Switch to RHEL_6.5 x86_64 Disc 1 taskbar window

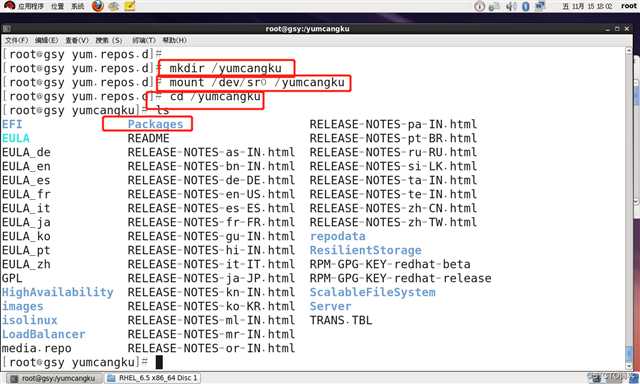tap(153, 378)
